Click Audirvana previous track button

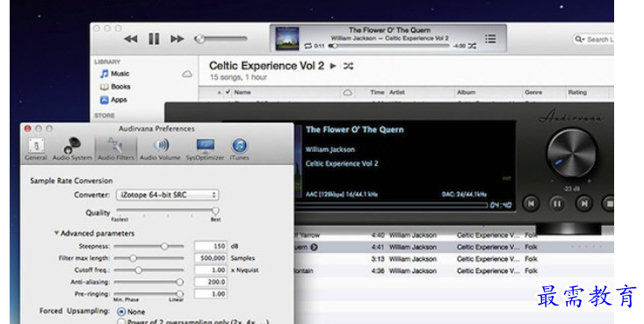[x=531, y=204]
